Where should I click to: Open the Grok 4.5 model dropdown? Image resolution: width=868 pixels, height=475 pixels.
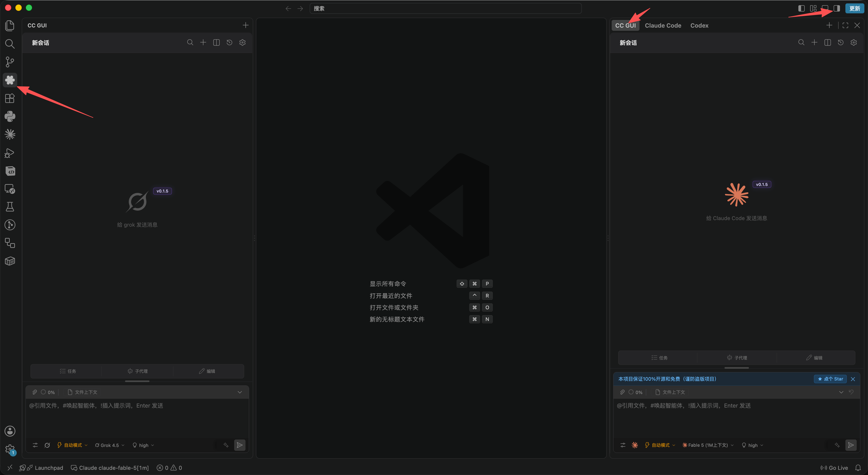pos(110,445)
